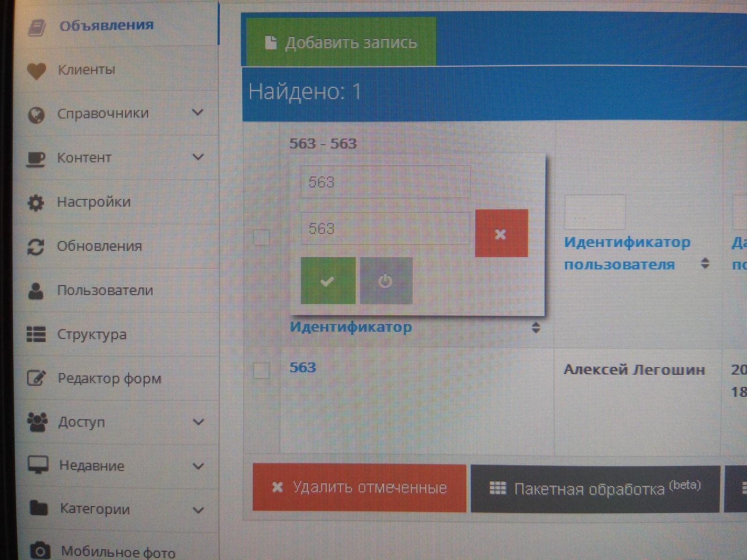Confirm filter with green checkmark button
747x560 pixels.
pyautogui.click(x=328, y=281)
